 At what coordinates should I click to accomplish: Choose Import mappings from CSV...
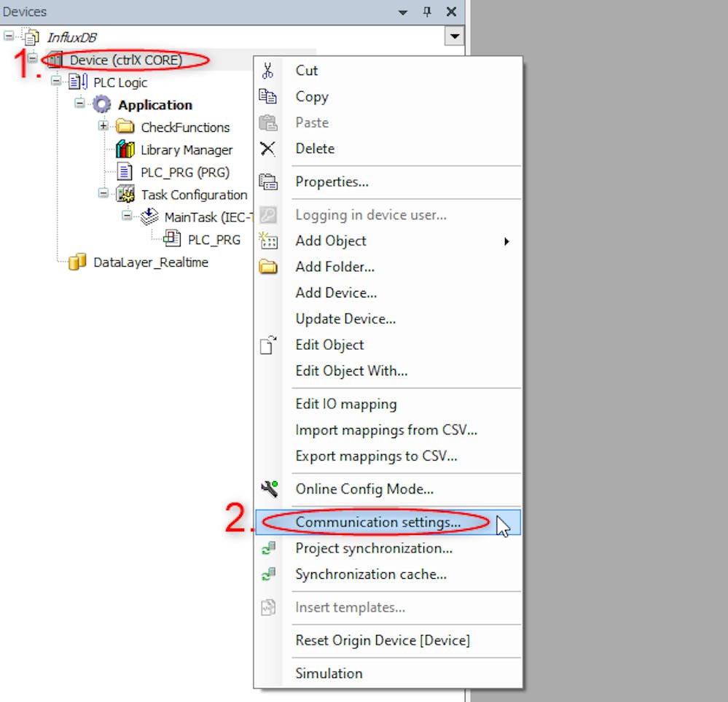click(x=388, y=430)
